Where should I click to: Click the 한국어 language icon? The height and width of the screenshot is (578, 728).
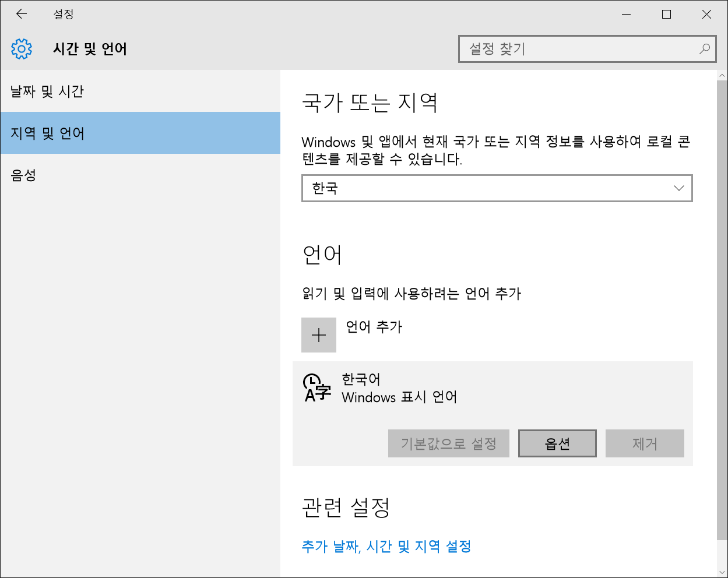[x=317, y=387]
